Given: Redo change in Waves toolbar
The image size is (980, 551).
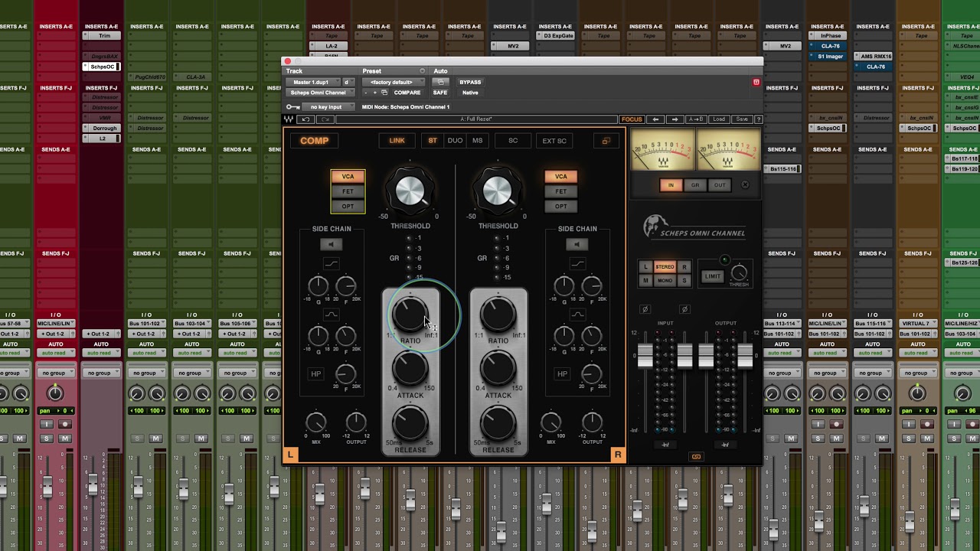Looking at the screenshot, I should coord(324,119).
